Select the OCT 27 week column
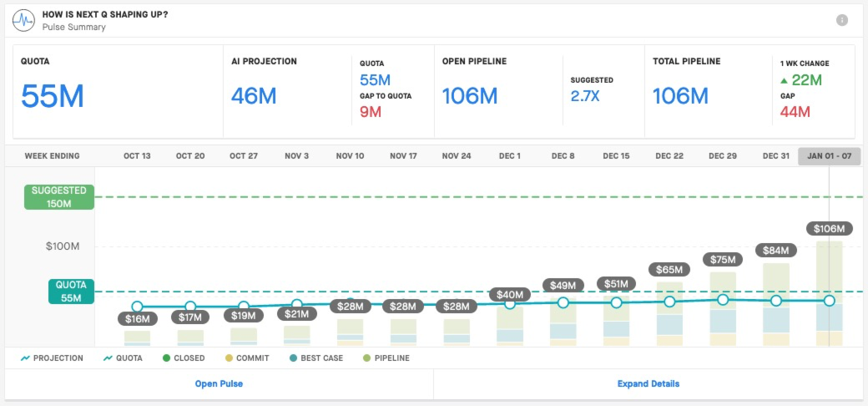Image resolution: width=868 pixels, height=406 pixels. (244, 156)
